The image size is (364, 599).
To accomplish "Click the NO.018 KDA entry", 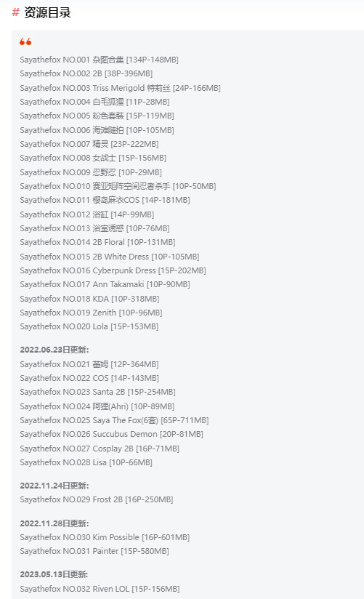I will pos(89,299).
